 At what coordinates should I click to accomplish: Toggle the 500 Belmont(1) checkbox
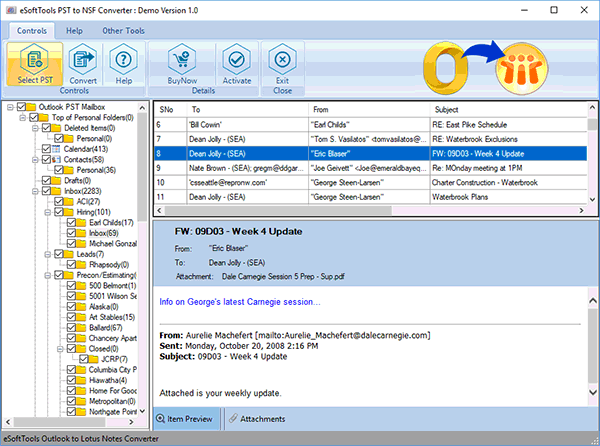click(71, 286)
